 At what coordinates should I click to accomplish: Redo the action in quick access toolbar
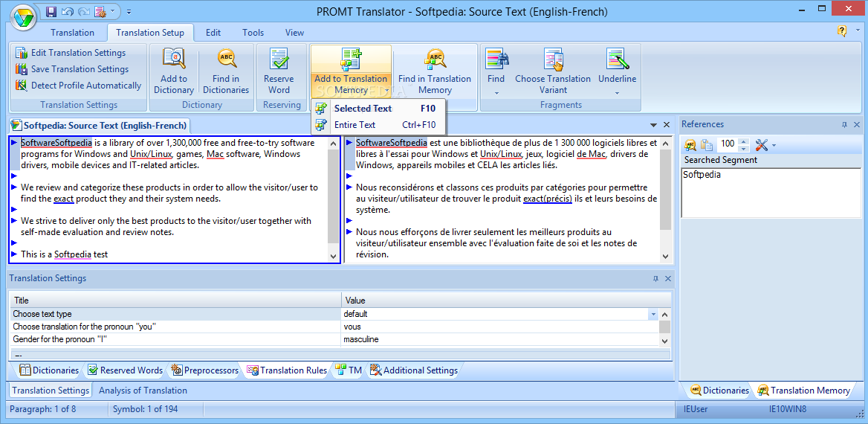point(84,11)
